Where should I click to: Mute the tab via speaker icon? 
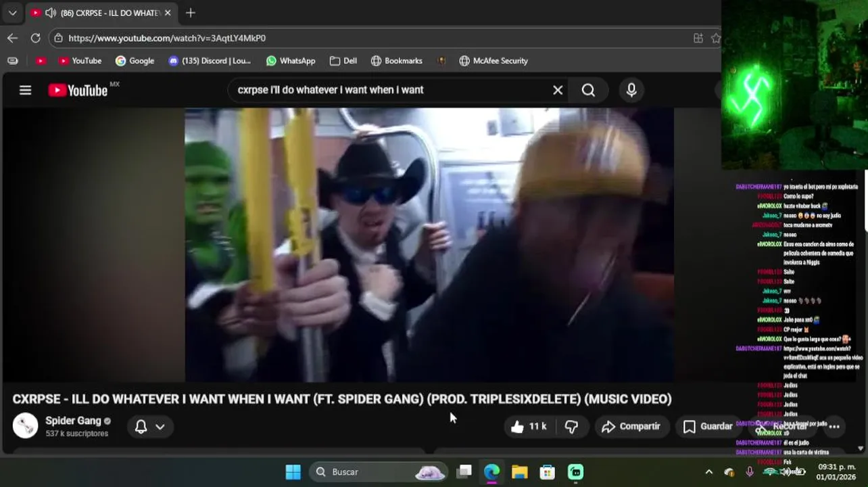[51, 13]
